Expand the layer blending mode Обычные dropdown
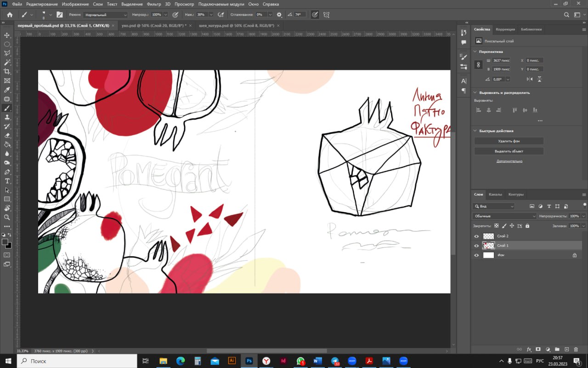The width and height of the screenshot is (588, 368). click(x=504, y=216)
